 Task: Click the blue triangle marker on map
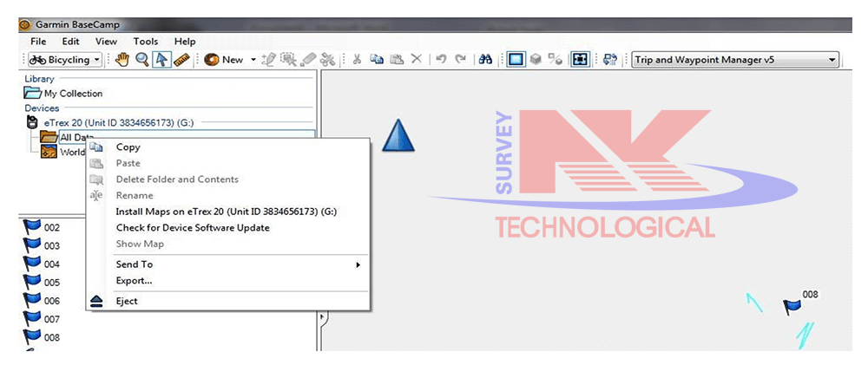pyautogui.click(x=398, y=135)
